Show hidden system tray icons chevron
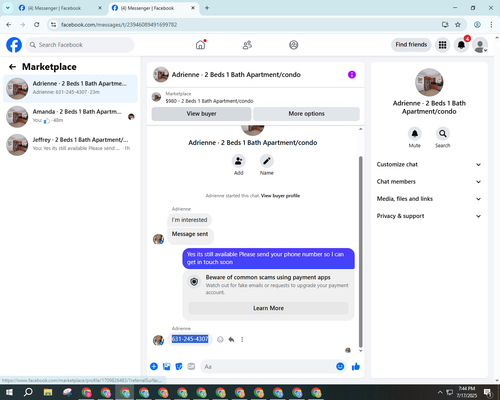Viewport: 500px width, 400px height. [x=440, y=392]
